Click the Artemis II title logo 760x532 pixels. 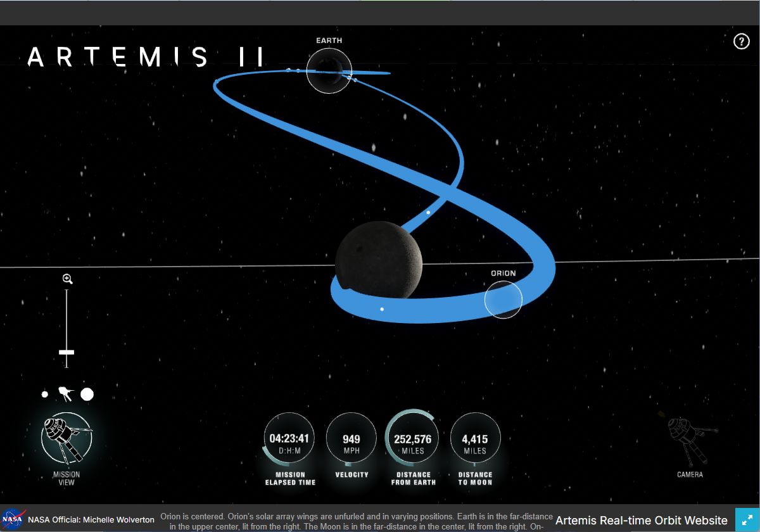coord(145,57)
